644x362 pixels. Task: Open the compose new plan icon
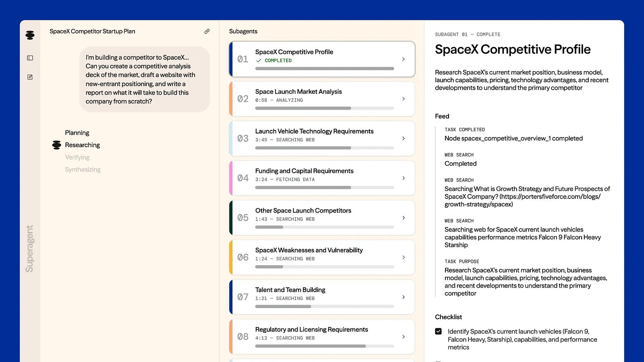[30, 76]
